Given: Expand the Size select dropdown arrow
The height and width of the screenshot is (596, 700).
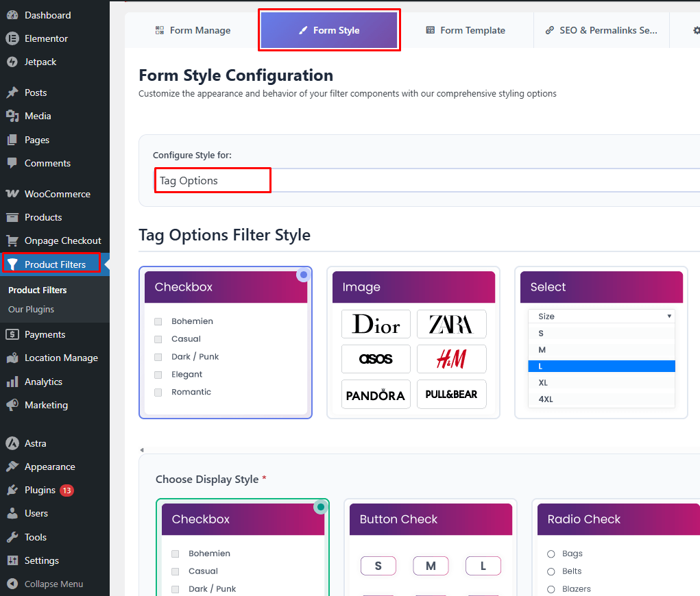Looking at the screenshot, I should point(668,316).
